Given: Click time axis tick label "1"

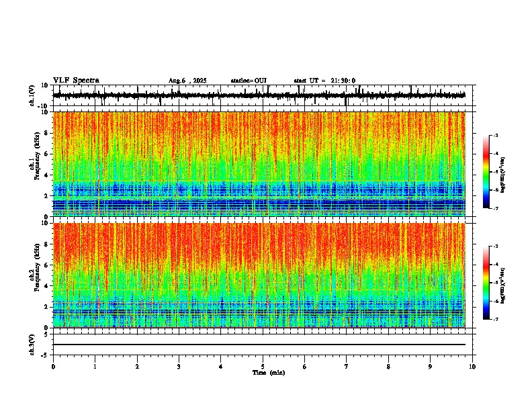Looking at the screenshot, I should (95, 367).
